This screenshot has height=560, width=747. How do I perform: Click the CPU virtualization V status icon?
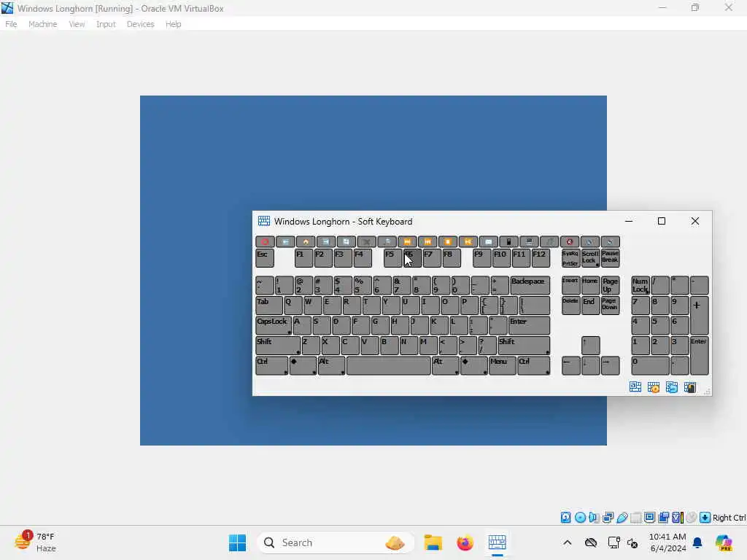point(678,517)
